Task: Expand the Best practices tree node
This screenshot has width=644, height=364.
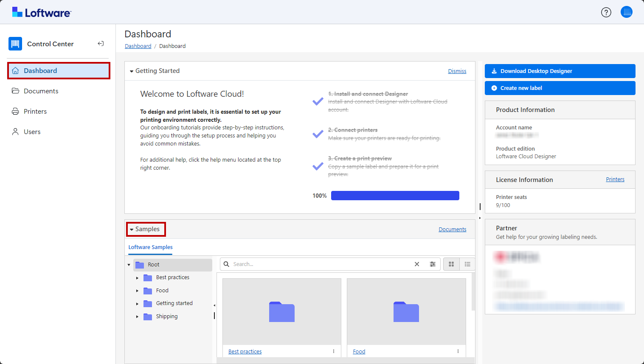Action: pos(137,278)
